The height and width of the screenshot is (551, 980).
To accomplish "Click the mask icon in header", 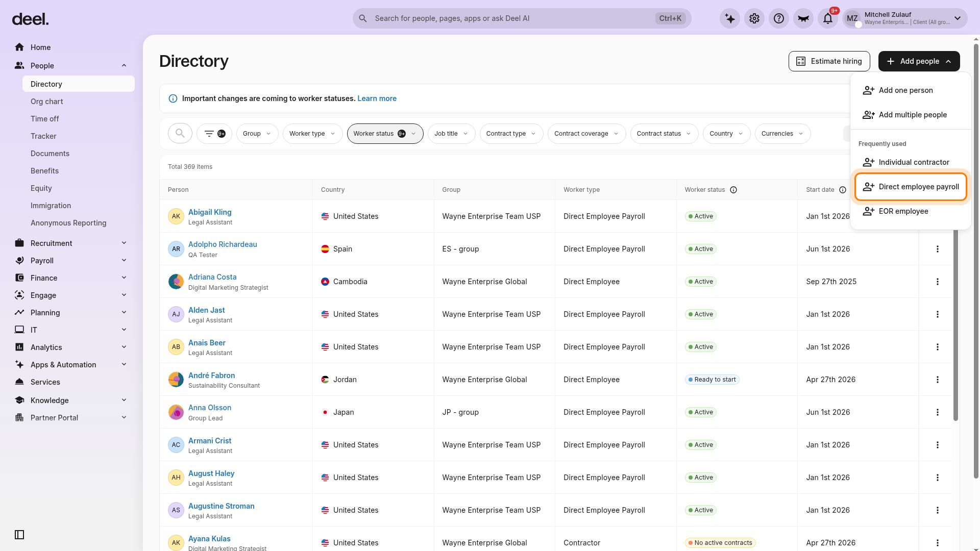I will click(x=803, y=18).
